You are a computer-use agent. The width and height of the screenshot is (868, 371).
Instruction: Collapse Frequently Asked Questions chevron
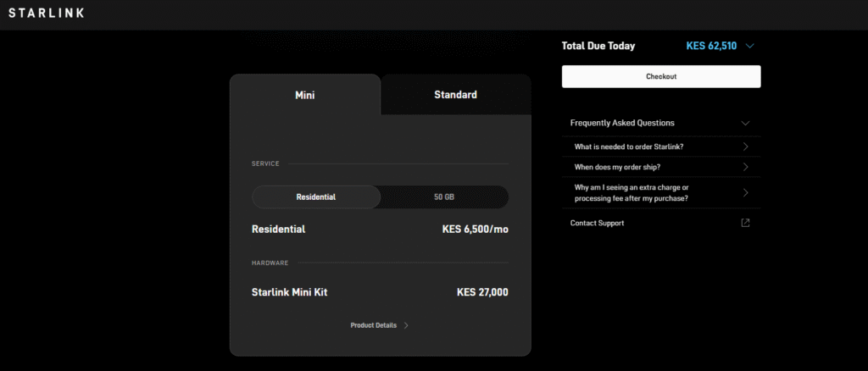(x=745, y=123)
